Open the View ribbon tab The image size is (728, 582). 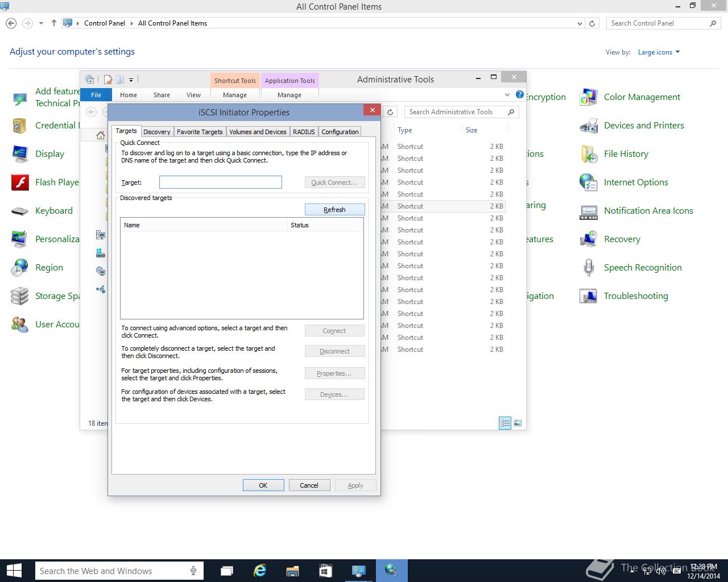193,95
